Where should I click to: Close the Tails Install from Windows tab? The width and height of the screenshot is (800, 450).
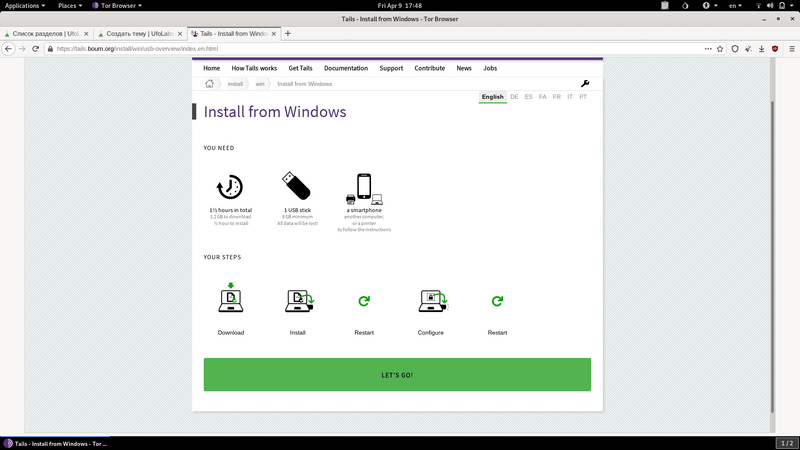click(273, 34)
